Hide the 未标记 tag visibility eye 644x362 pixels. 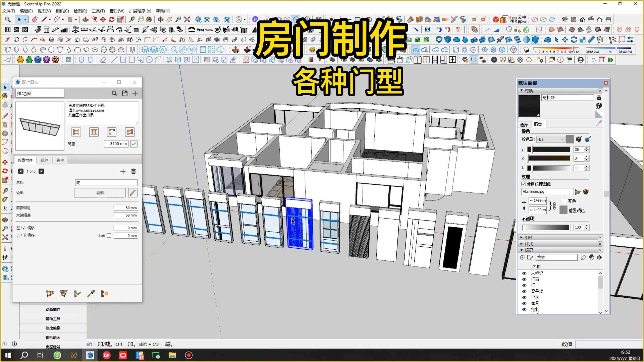click(524, 273)
